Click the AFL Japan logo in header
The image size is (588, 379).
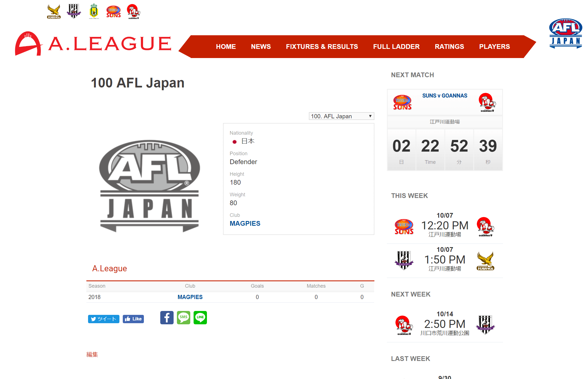tap(566, 33)
